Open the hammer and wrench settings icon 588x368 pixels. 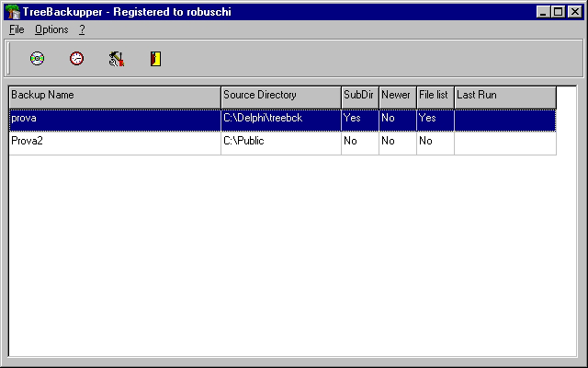(x=116, y=59)
